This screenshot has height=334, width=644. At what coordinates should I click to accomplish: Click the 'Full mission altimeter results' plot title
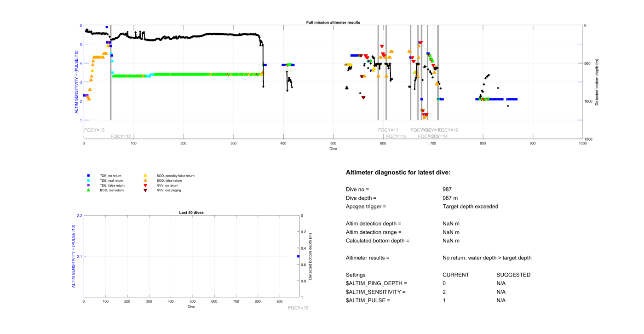click(333, 23)
